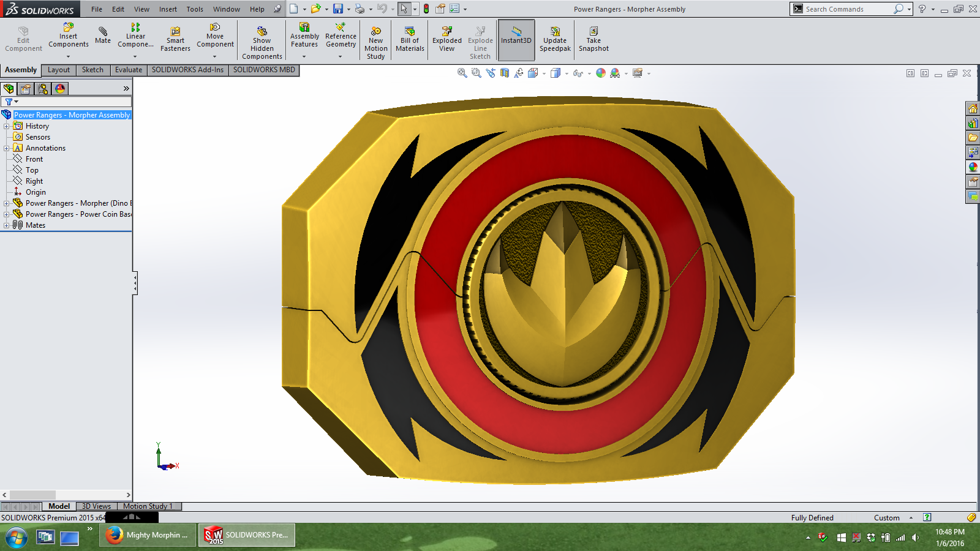Click Edit Appearance color ball
The width and height of the screenshot is (980, 551).
[601, 73]
